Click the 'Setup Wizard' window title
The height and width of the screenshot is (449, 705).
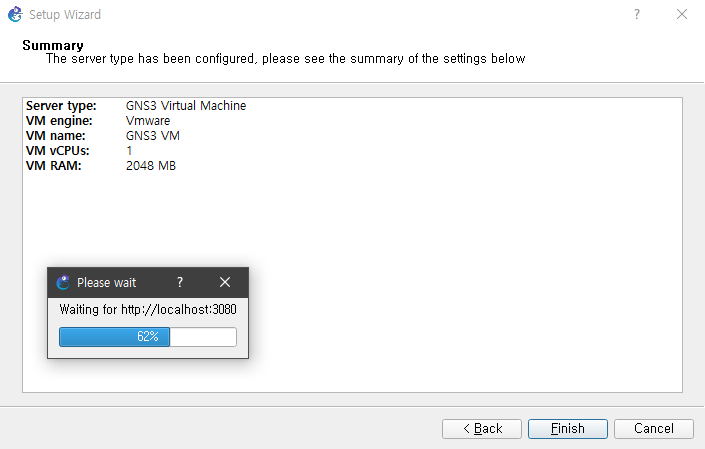point(65,14)
